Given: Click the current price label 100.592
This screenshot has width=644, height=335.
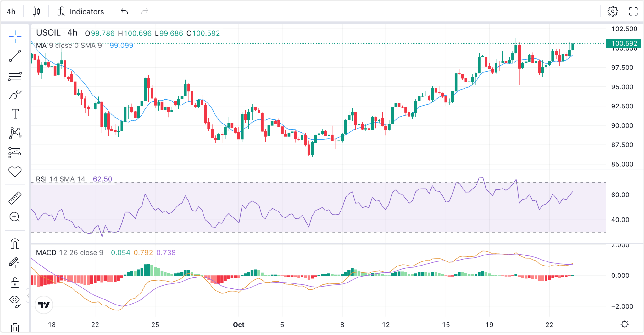Looking at the screenshot, I should coord(624,43).
